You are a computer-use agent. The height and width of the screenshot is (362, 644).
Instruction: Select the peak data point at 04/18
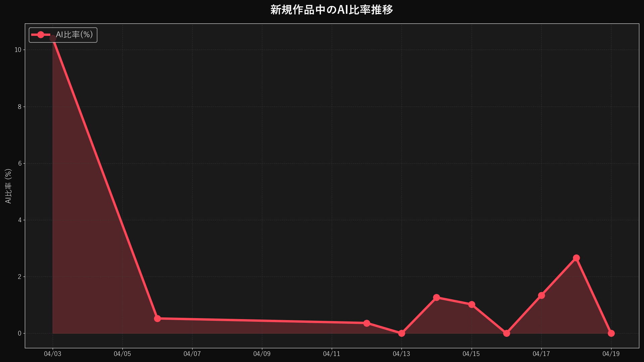576,258
